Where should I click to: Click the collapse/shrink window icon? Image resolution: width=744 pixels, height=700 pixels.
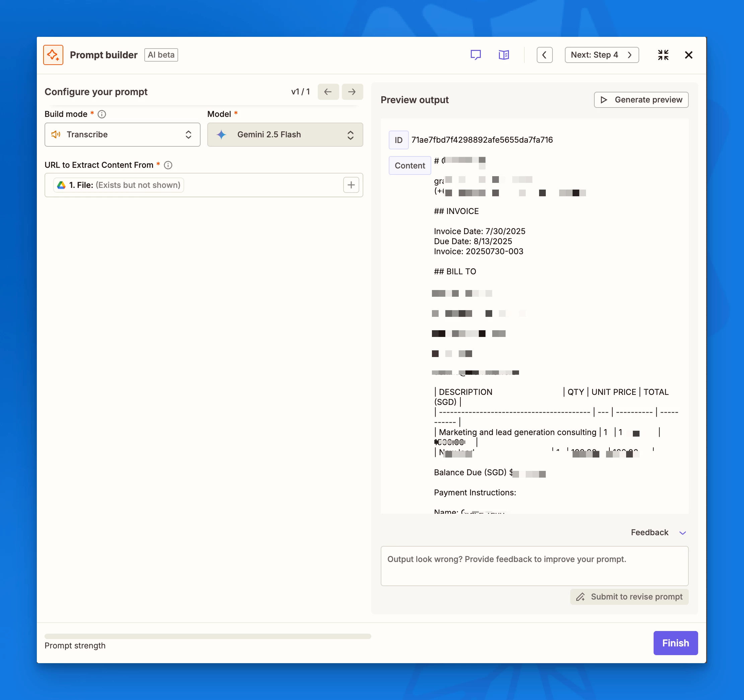coord(663,55)
